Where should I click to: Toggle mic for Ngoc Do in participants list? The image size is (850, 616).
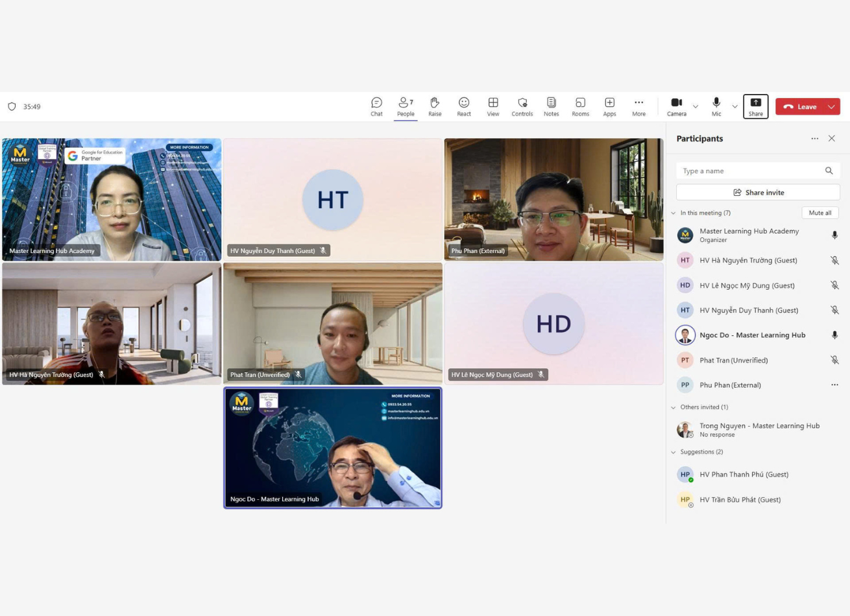pos(834,335)
